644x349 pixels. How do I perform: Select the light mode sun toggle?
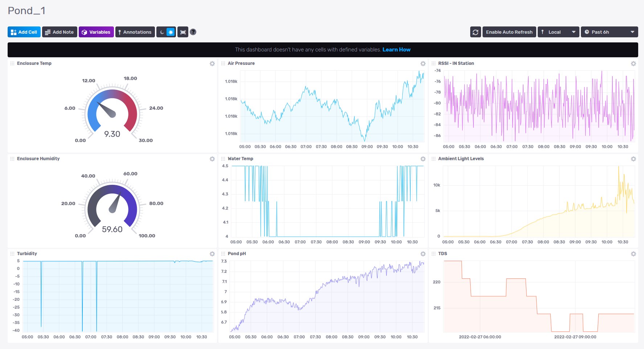point(171,32)
